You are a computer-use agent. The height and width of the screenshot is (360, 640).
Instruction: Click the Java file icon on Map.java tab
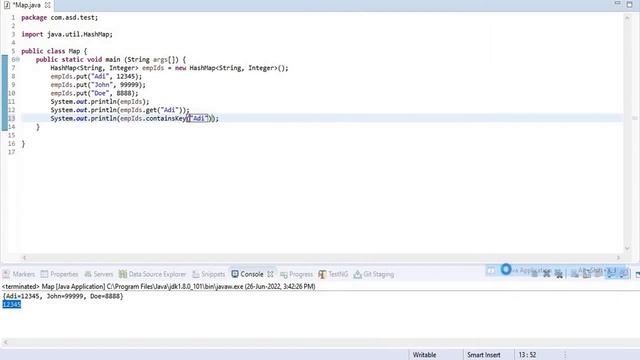click(x=7, y=5)
